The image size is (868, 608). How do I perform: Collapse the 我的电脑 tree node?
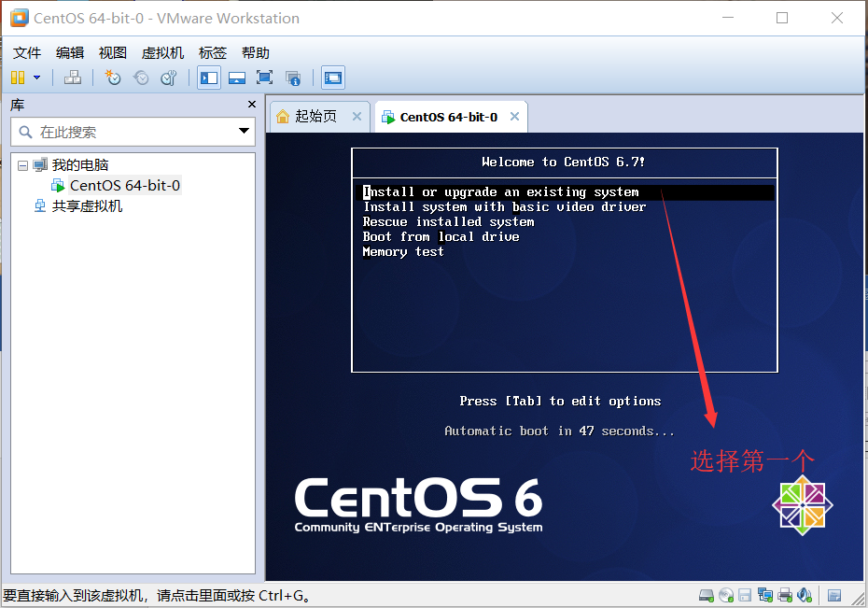[x=22, y=165]
